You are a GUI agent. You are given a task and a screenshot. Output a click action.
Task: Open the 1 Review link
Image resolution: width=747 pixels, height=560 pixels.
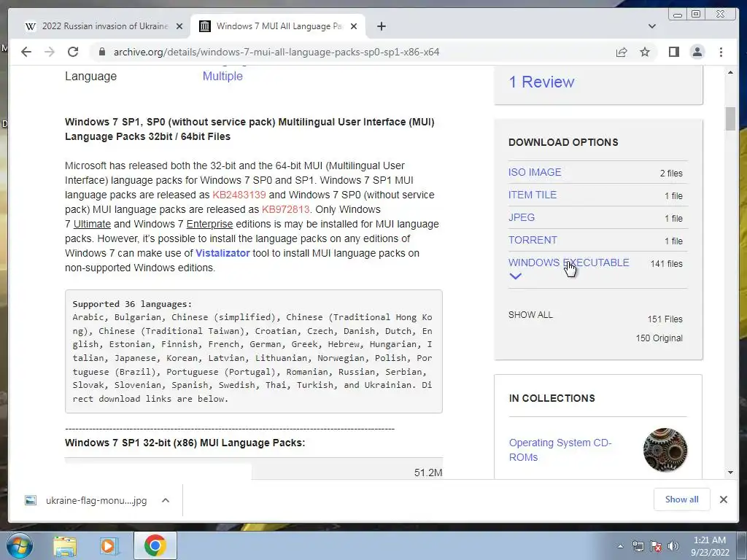[542, 82]
